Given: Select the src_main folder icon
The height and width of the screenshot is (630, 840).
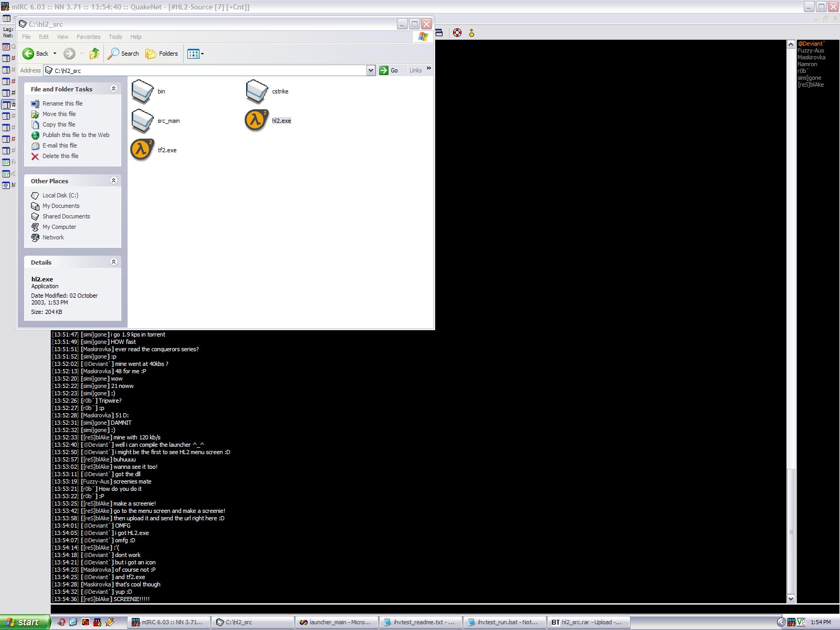Looking at the screenshot, I should 142,121.
